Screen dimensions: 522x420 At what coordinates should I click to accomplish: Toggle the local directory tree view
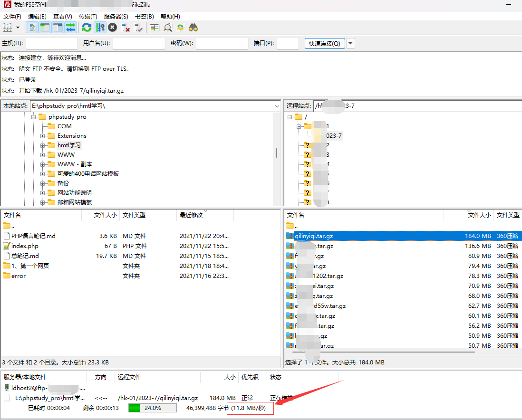click(45, 28)
